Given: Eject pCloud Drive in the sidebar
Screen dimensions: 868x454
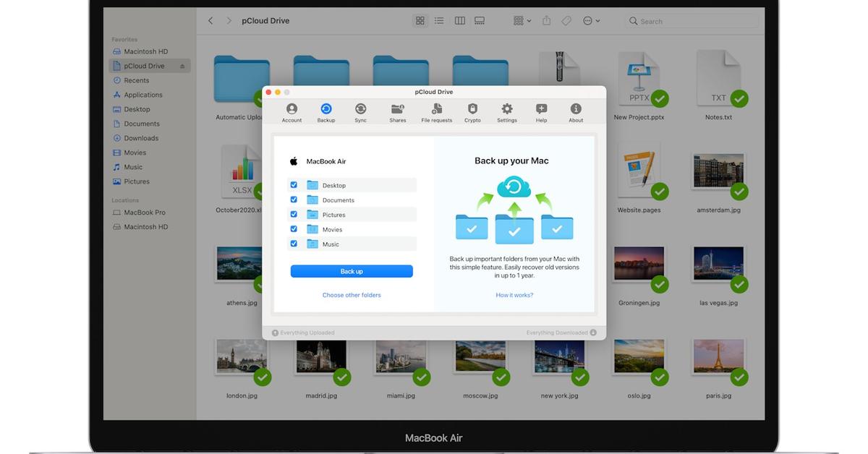Looking at the screenshot, I should pyautogui.click(x=182, y=66).
